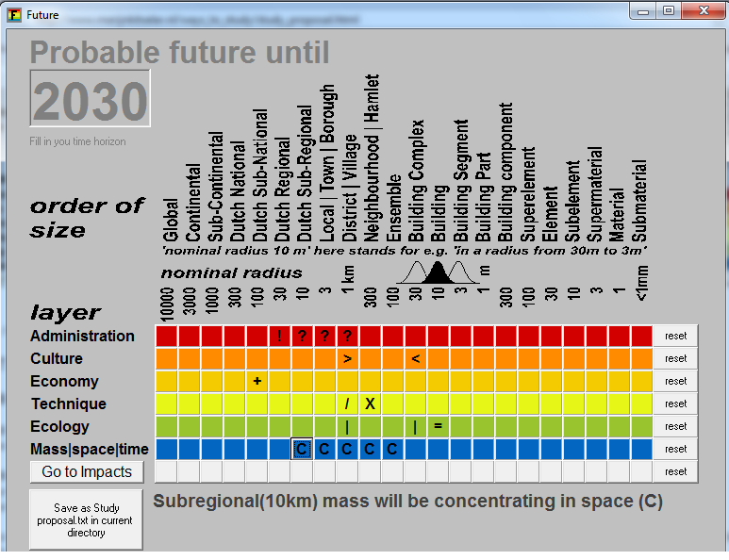
Task: Click the 2030 time horizon field
Action: tap(90, 99)
